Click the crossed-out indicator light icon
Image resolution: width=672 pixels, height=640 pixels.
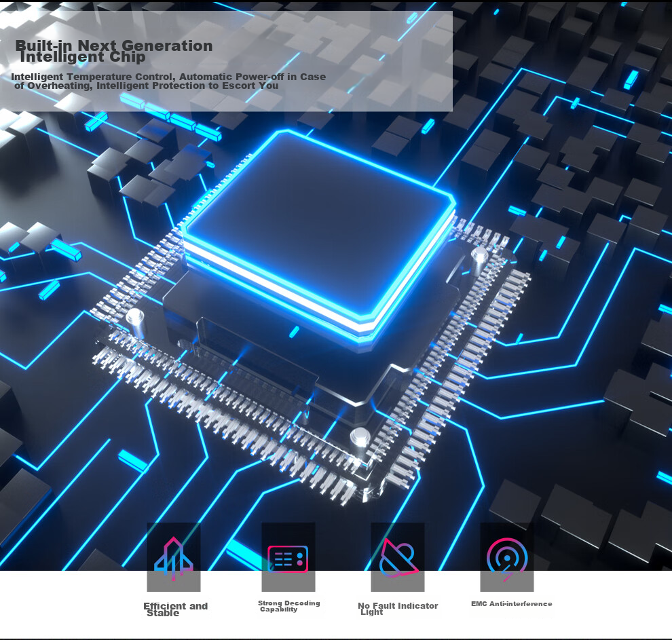click(398, 558)
